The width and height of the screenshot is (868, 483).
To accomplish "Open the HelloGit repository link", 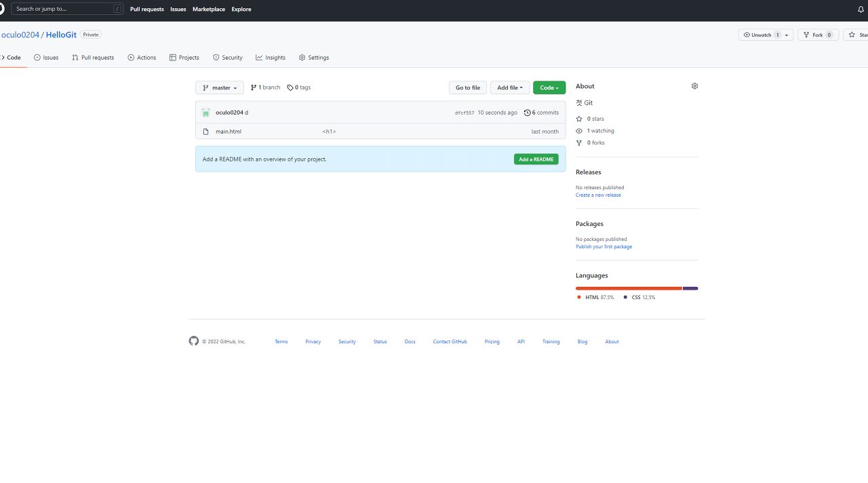I will (x=61, y=35).
